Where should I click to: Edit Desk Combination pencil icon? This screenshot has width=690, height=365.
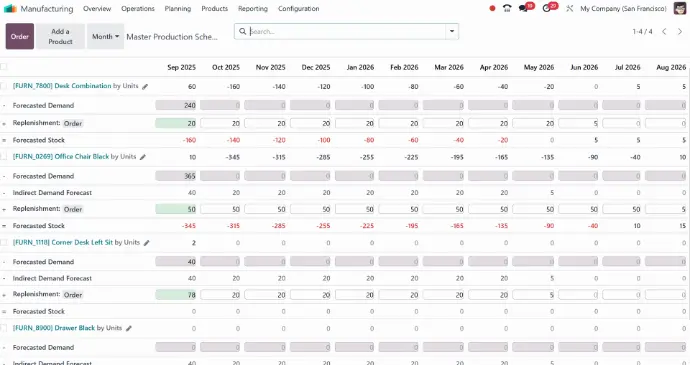(x=145, y=86)
